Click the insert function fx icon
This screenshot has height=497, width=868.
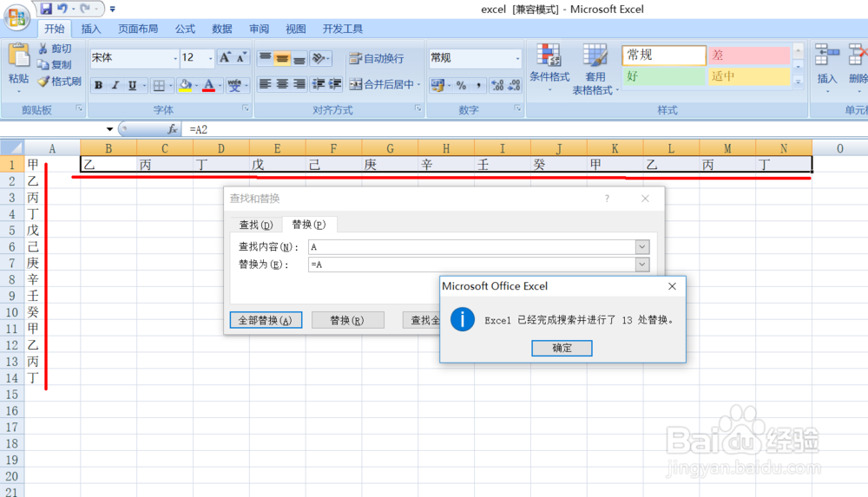point(172,129)
